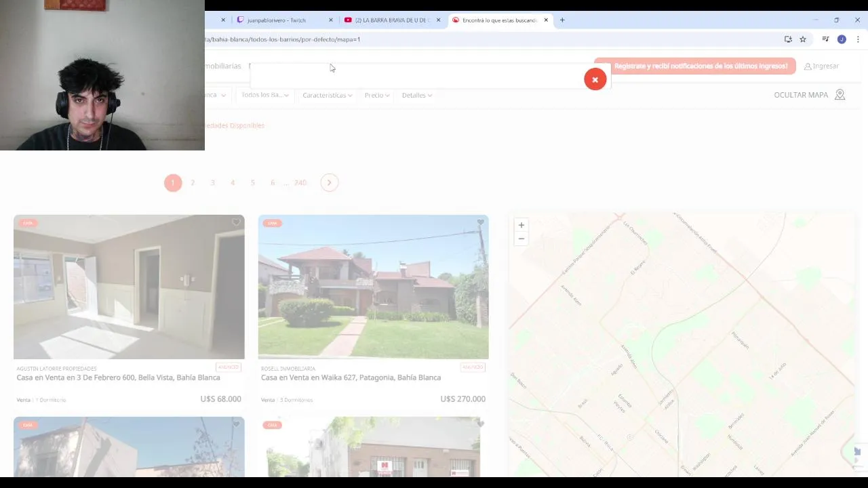Click the Rosell Inmobiliaria agency name
The height and width of the screenshot is (488, 868).
[x=288, y=369]
